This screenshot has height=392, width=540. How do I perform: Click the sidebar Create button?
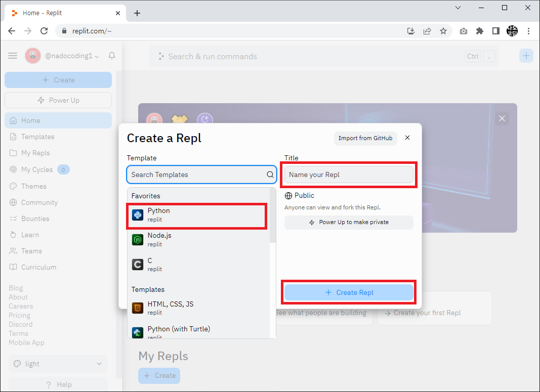click(x=58, y=80)
